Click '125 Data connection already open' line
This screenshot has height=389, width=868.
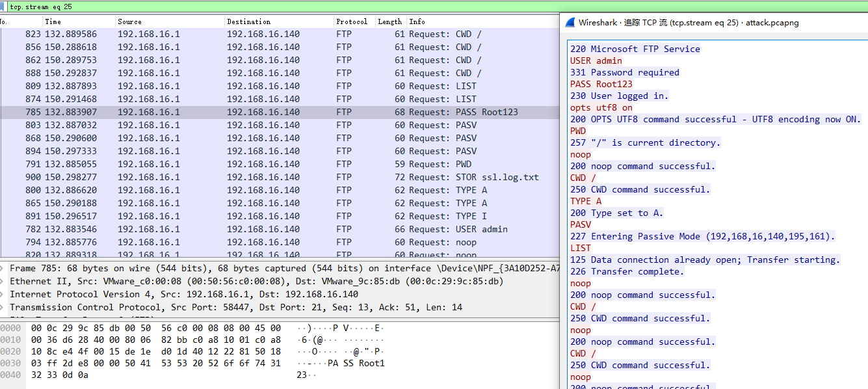[x=705, y=260]
